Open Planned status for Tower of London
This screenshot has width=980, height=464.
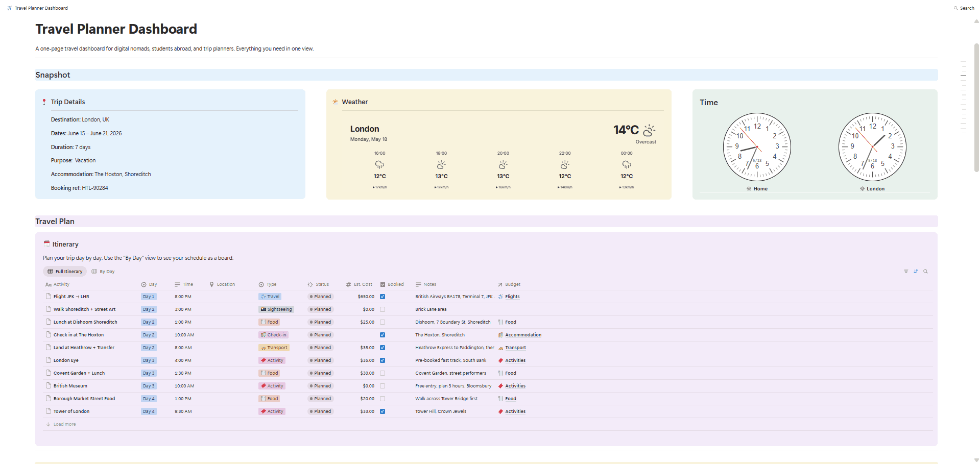(x=320, y=411)
